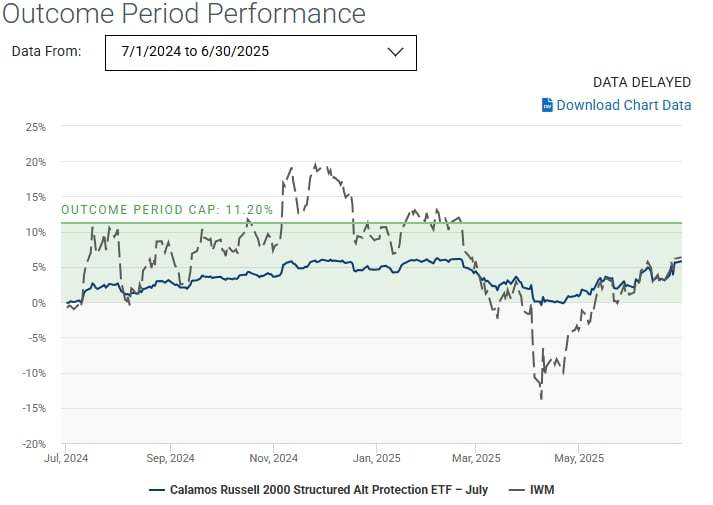Screen dimensions: 713x505
Task: Click the Sep, 2024 axis label
Action: pos(169,458)
